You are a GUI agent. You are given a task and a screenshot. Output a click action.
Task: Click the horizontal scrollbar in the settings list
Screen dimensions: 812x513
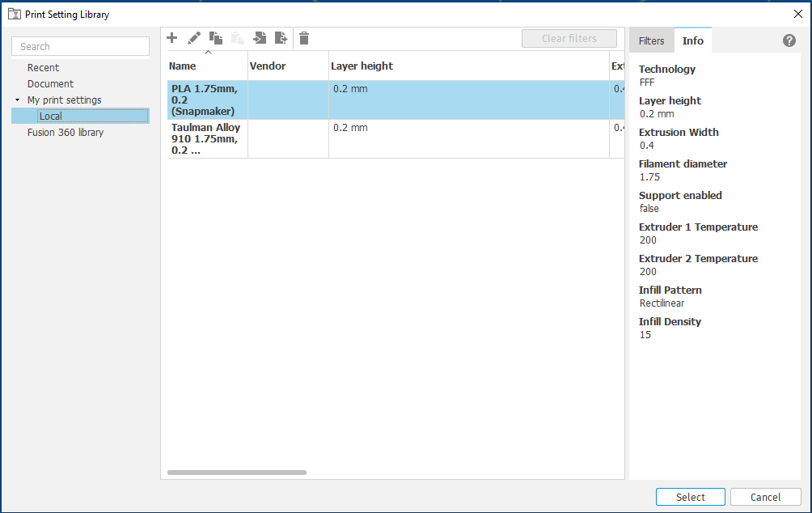(x=237, y=473)
